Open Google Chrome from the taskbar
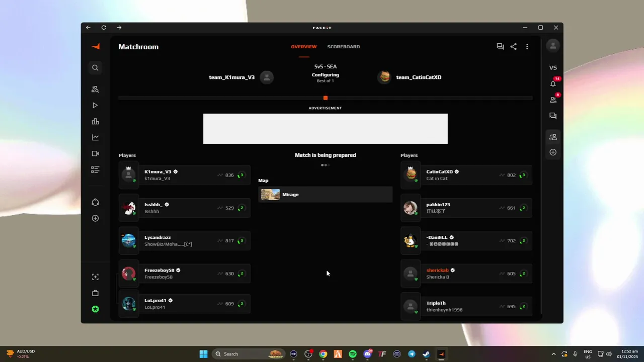644x362 pixels. coord(323,354)
